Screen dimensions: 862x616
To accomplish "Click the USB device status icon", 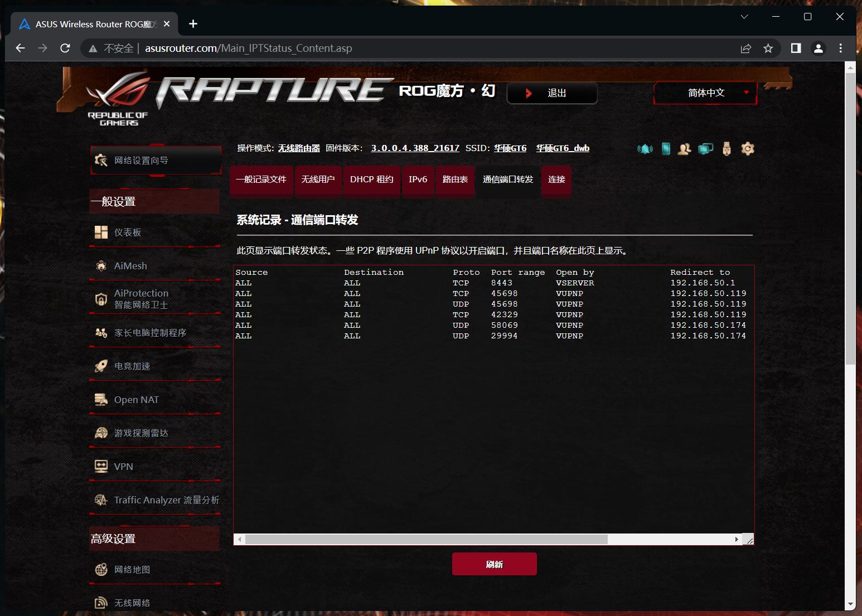I will tap(727, 149).
